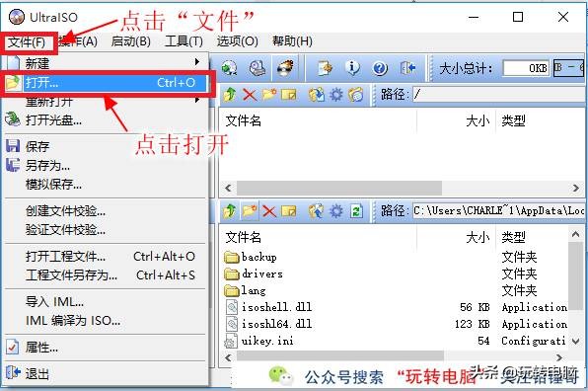Select 模拟保存... menu entry
Image resolution: width=588 pixels, height=391 pixels.
coord(105,185)
